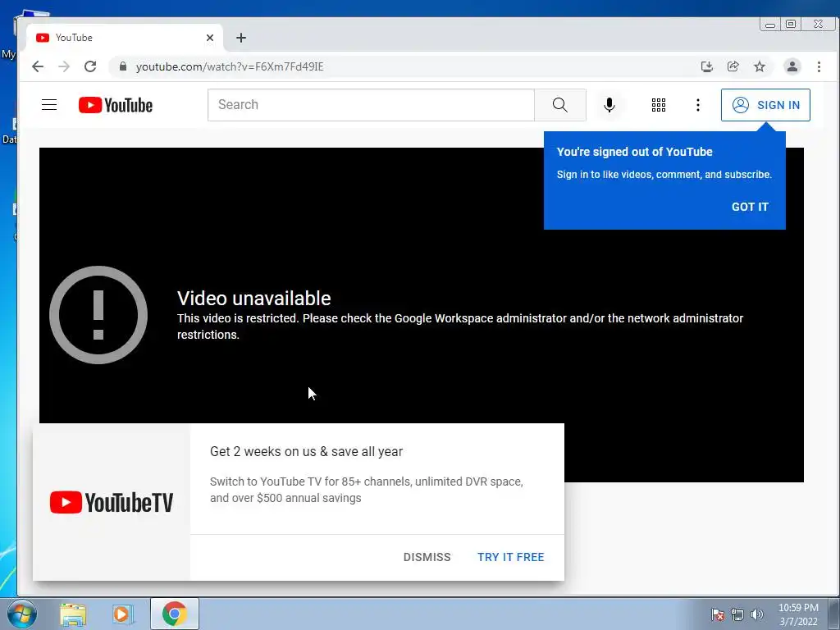Open Windows Explorer from taskbar
The height and width of the screenshot is (630, 840).
(x=73, y=614)
